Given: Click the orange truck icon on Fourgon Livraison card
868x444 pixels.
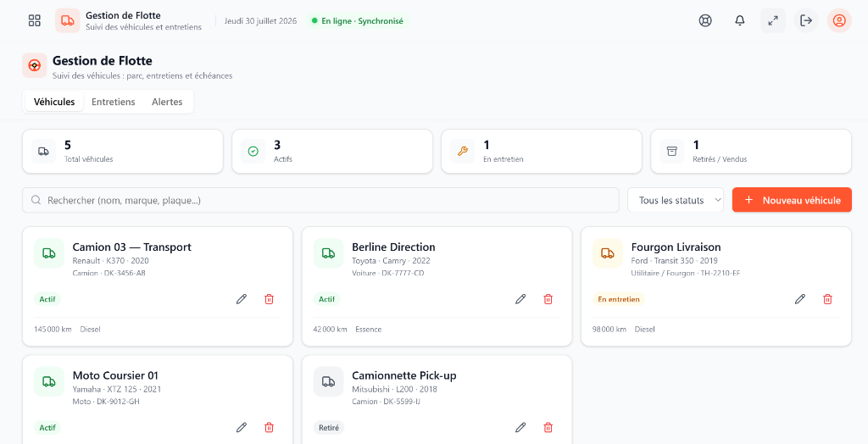Looking at the screenshot, I should coord(607,253).
